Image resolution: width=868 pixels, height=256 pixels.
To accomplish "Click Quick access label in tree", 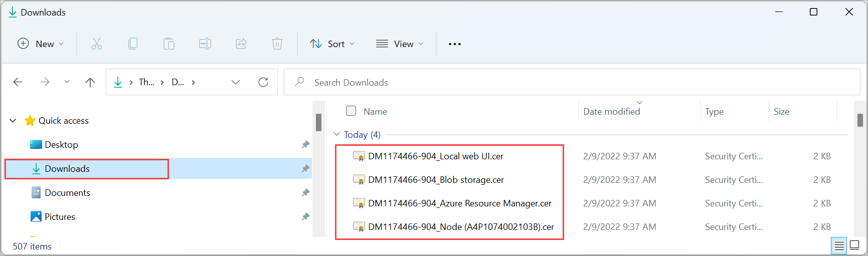I will click(x=64, y=121).
